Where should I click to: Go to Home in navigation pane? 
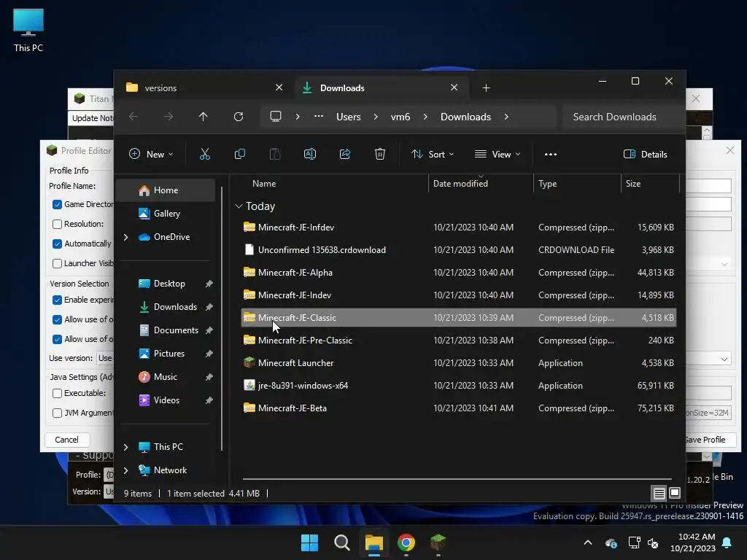(166, 190)
